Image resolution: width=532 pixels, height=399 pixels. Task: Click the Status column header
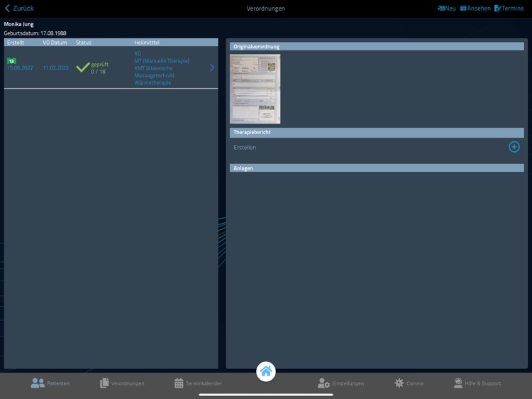(x=84, y=43)
